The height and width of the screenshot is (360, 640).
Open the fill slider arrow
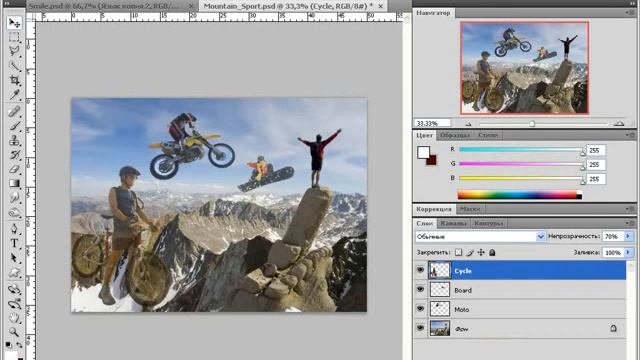[x=628, y=253]
